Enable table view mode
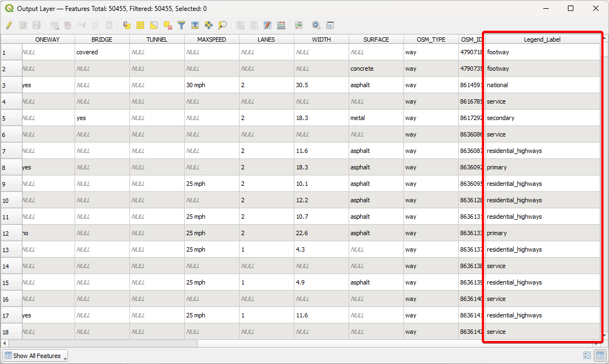 [600, 355]
